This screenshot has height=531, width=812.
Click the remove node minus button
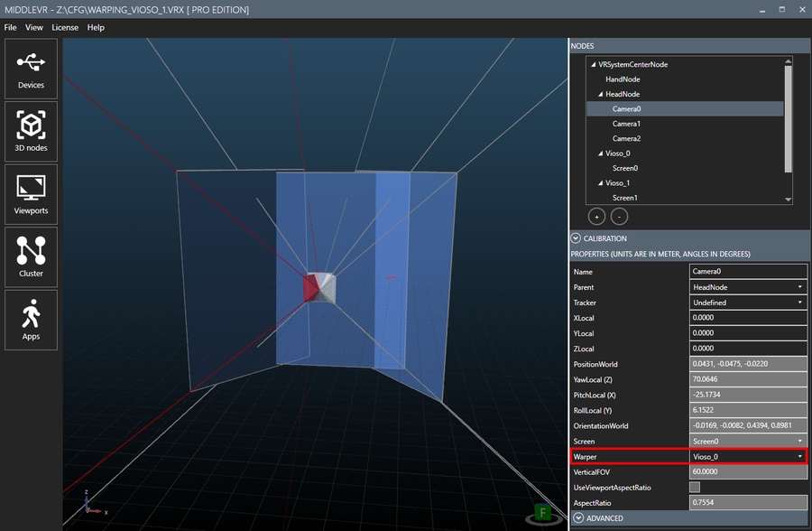[617, 217]
